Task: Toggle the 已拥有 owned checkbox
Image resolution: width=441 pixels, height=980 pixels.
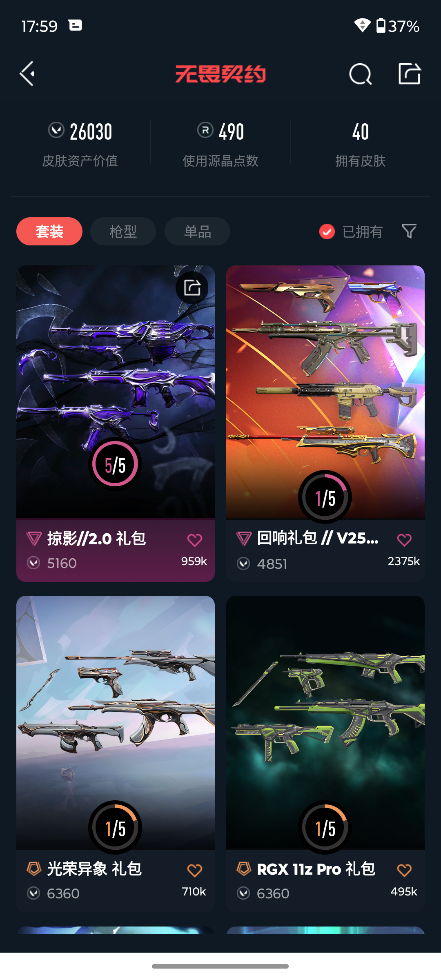Action: [327, 232]
